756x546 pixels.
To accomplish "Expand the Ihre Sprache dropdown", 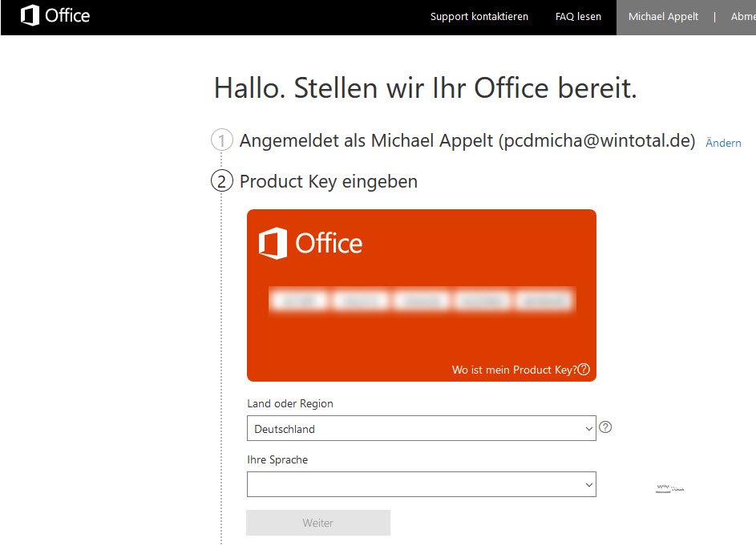I will pos(421,484).
